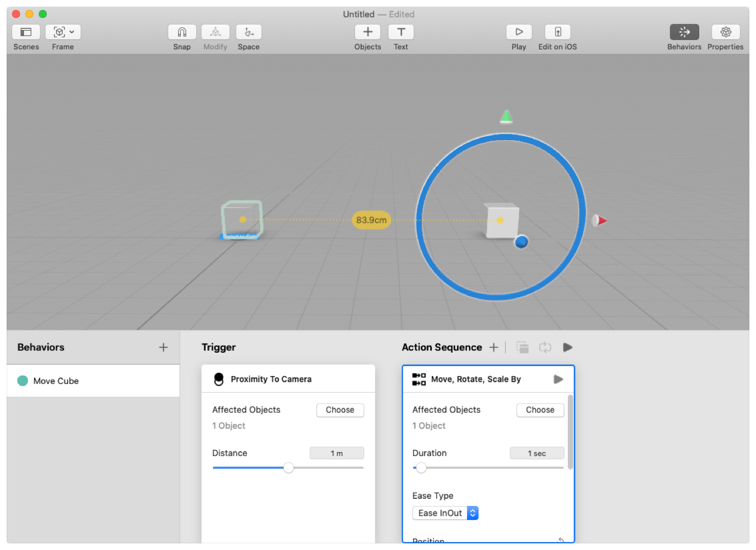The image size is (756, 550).
Task: Add a new behavior with the Behaviors plus button
Action: (x=163, y=347)
